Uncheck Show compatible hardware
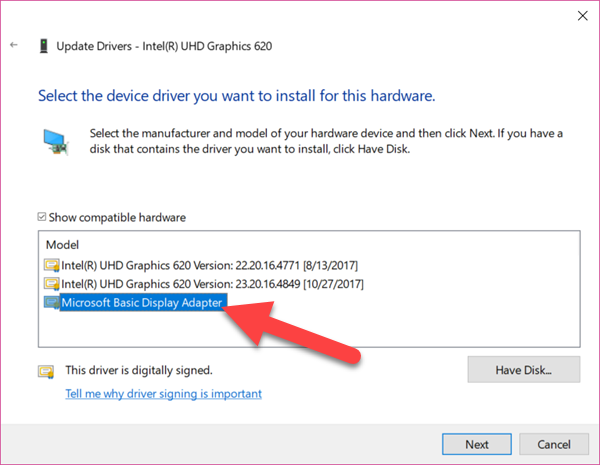The width and height of the screenshot is (600, 465). tap(42, 217)
